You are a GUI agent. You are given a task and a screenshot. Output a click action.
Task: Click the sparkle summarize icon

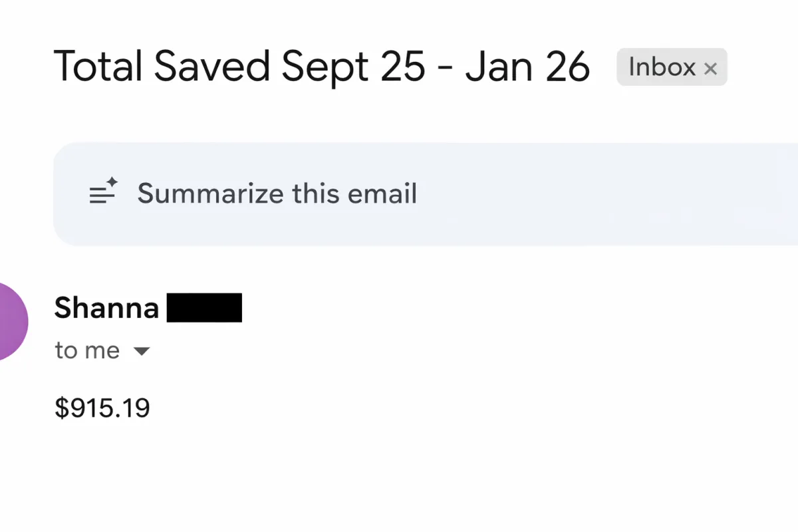tap(103, 193)
